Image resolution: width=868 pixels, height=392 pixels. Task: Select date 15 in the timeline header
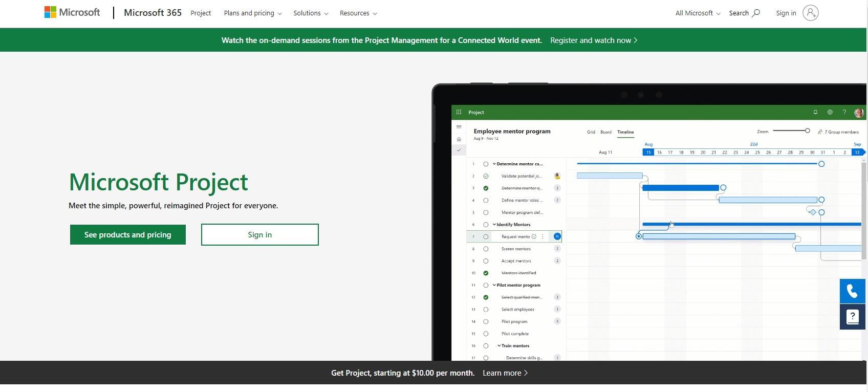(x=648, y=153)
